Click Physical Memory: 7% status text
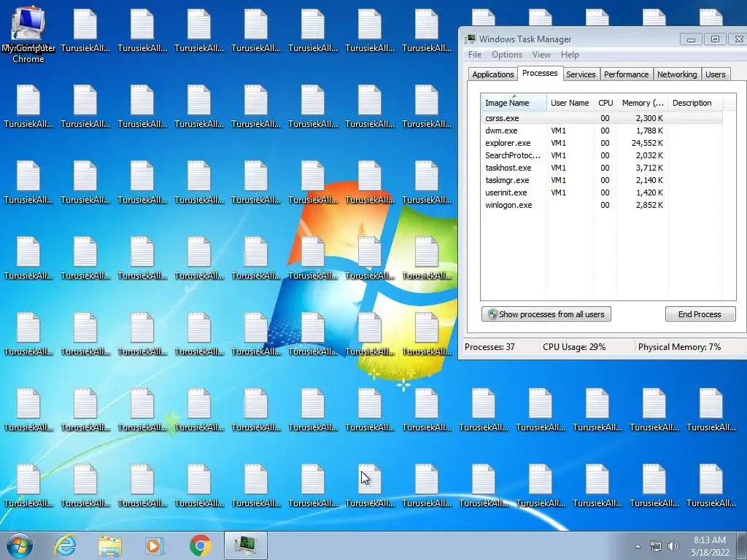 [679, 347]
